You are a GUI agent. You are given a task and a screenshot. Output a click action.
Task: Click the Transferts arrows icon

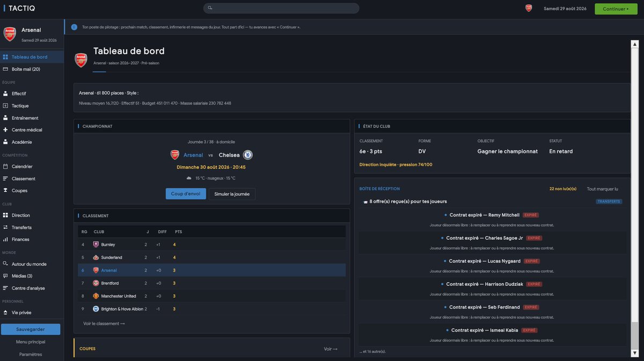click(5, 227)
